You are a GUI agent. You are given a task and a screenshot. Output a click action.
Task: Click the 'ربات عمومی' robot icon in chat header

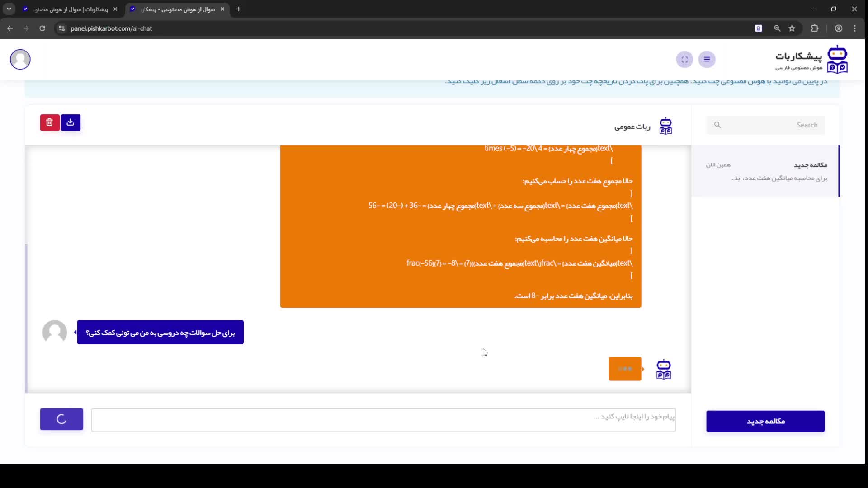[665, 127]
